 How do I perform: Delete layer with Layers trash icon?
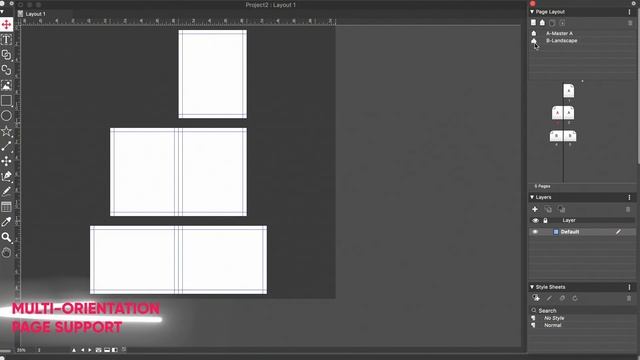point(628,209)
